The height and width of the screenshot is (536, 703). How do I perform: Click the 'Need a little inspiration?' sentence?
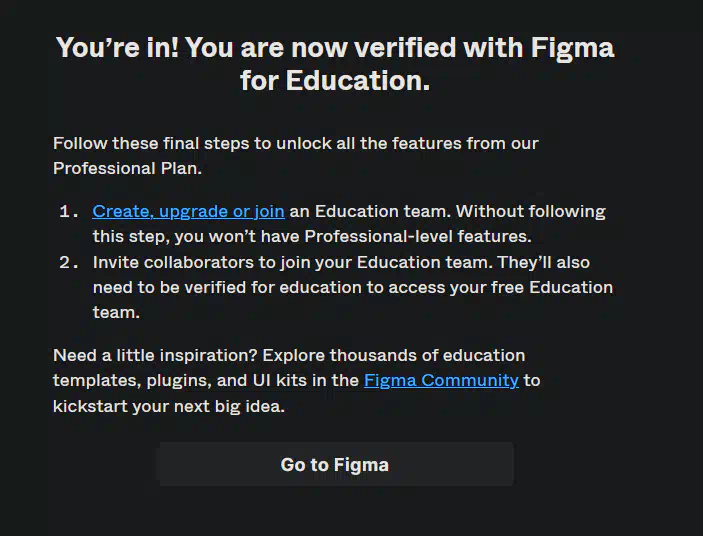(x=155, y=355)
